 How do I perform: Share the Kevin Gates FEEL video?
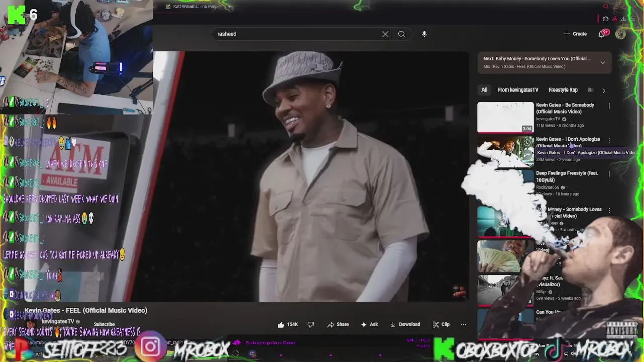(x=338, y=325)
